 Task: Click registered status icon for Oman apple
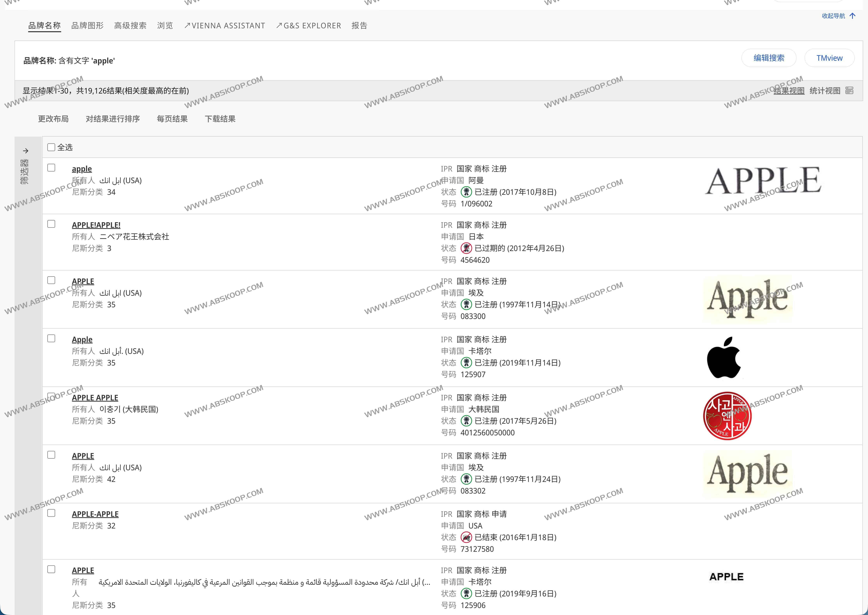466,192
